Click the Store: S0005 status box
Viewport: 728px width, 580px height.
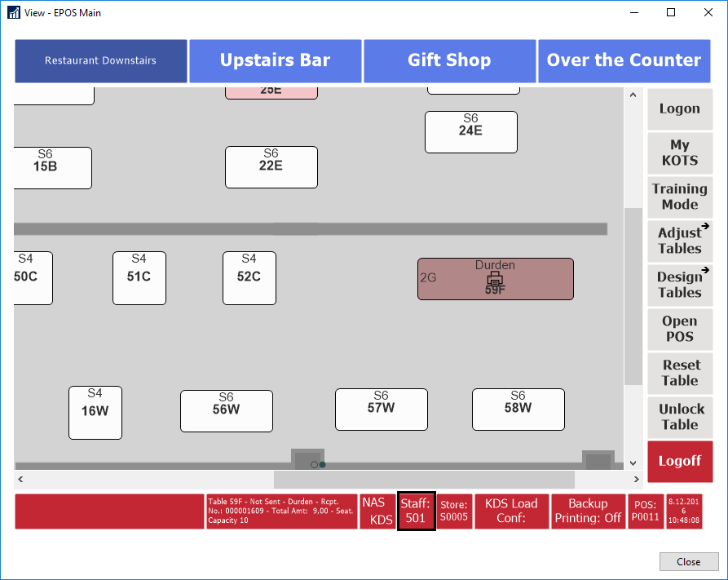454,511
